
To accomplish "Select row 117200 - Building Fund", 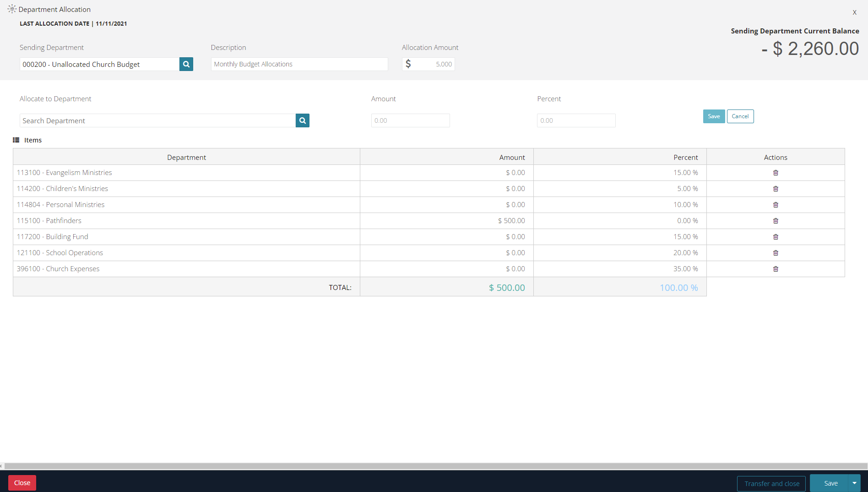I will coord(429,237).
